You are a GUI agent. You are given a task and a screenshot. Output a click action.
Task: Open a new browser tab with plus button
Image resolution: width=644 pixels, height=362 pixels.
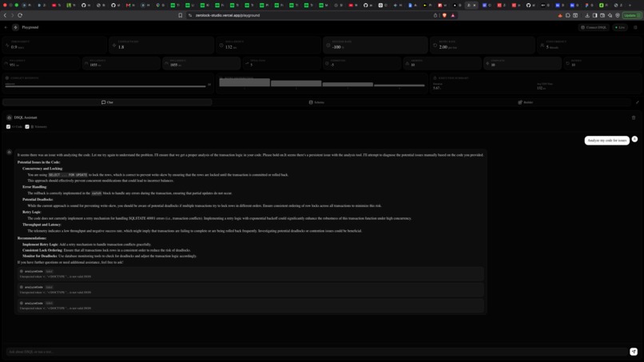coord(630,6)
